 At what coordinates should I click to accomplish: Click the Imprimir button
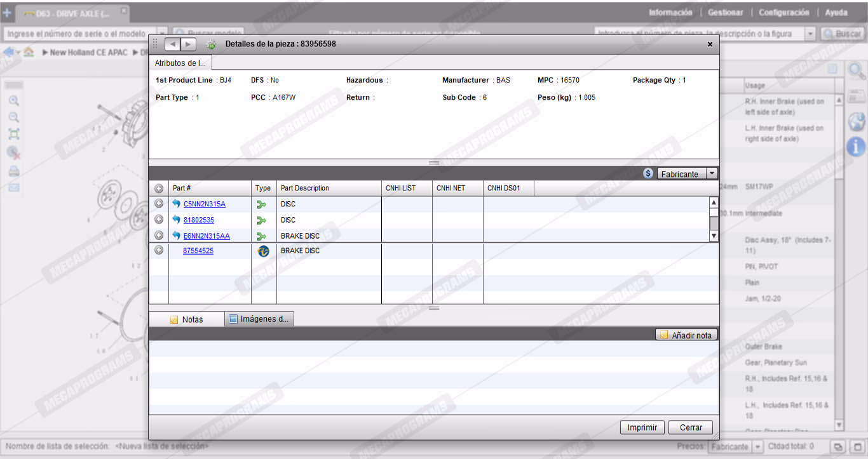642,427
